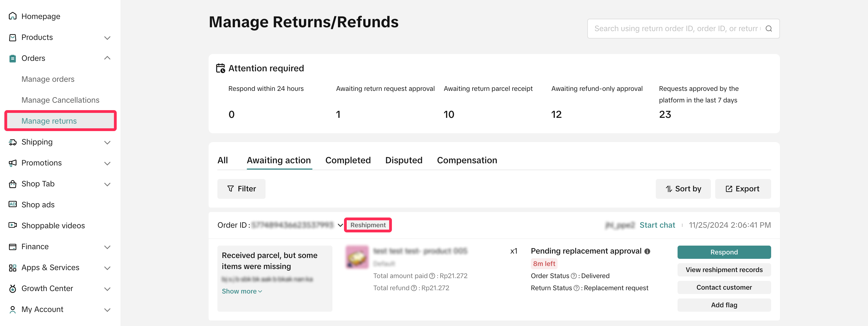Open Start chat with the customer
Image resolution: width=868 pixels, height=326 pixels.
pos(657,225)
